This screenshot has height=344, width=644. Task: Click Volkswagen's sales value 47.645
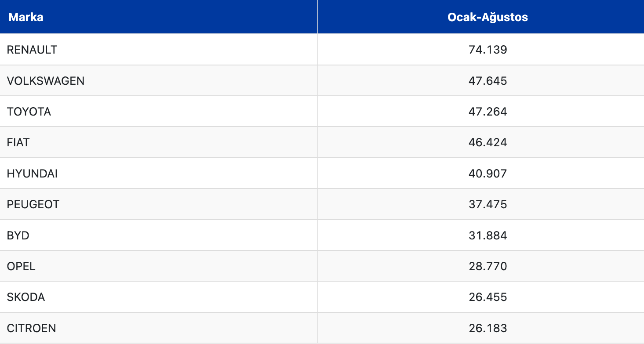pos(488,81)
